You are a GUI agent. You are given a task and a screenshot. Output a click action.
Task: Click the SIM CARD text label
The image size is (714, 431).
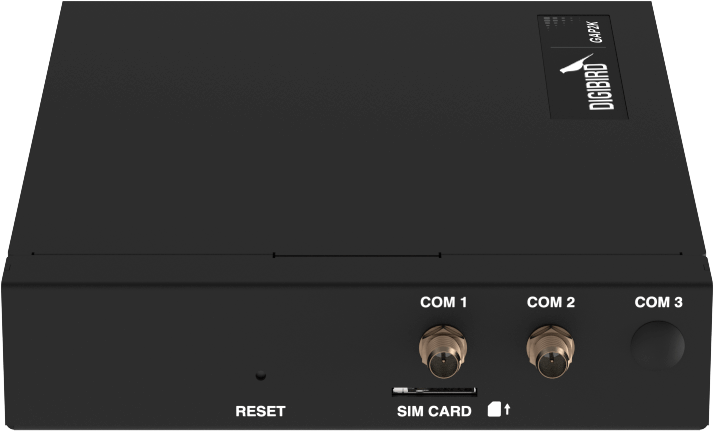tap(434, 411)
